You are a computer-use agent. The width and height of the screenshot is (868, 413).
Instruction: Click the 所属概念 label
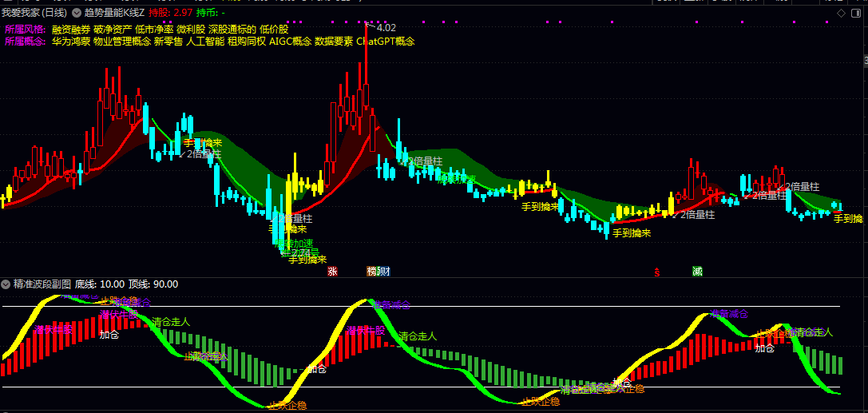coord(26,42)
